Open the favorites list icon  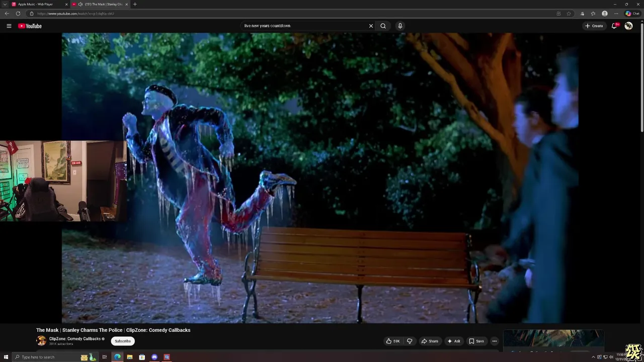point(593,14)
